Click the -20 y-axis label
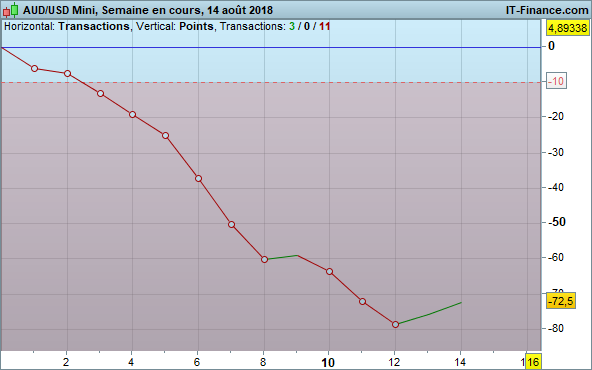This screenshot has height=370, width=592. coord(556,116)
